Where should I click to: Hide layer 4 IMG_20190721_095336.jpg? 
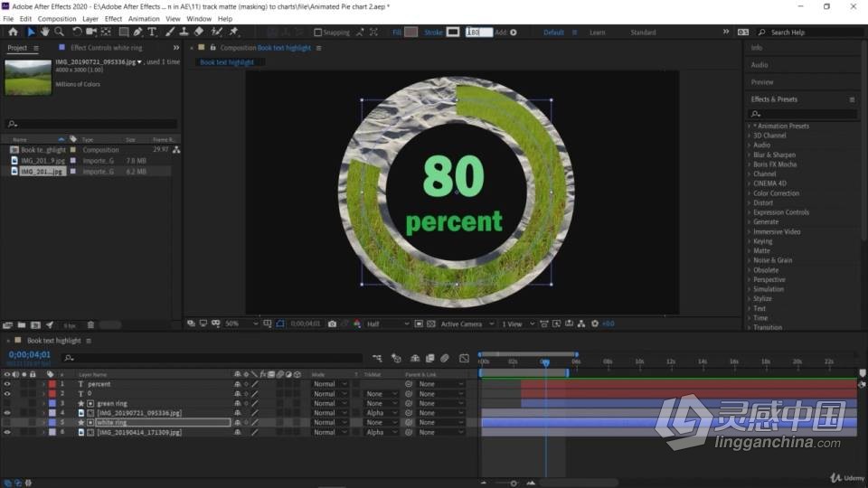(x=7, y=413)
